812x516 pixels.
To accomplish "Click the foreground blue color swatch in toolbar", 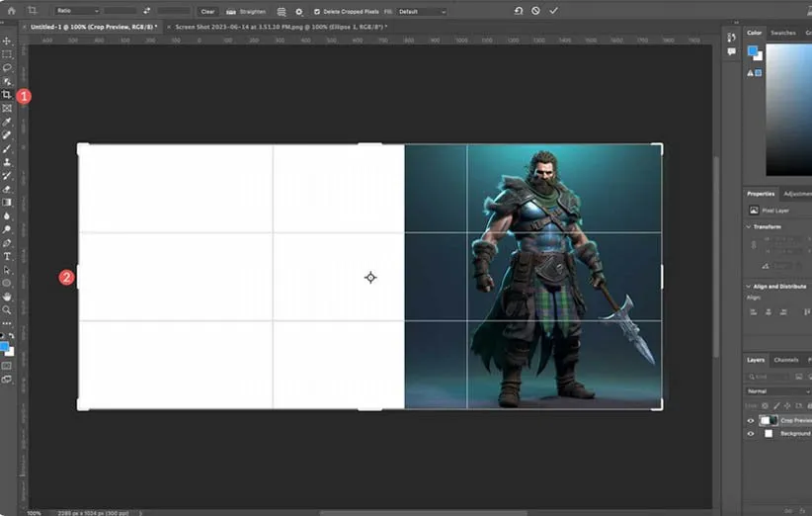I will (x=5, y=346).
